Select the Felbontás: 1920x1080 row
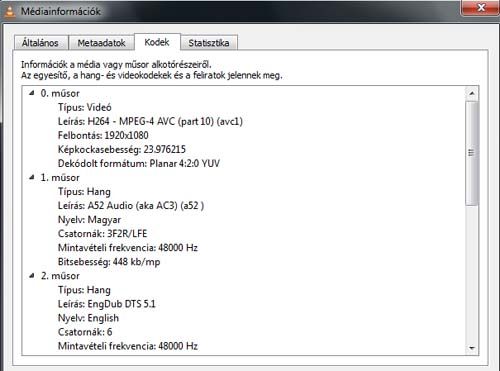Screen dimensions: 500x371 point(103,135)
